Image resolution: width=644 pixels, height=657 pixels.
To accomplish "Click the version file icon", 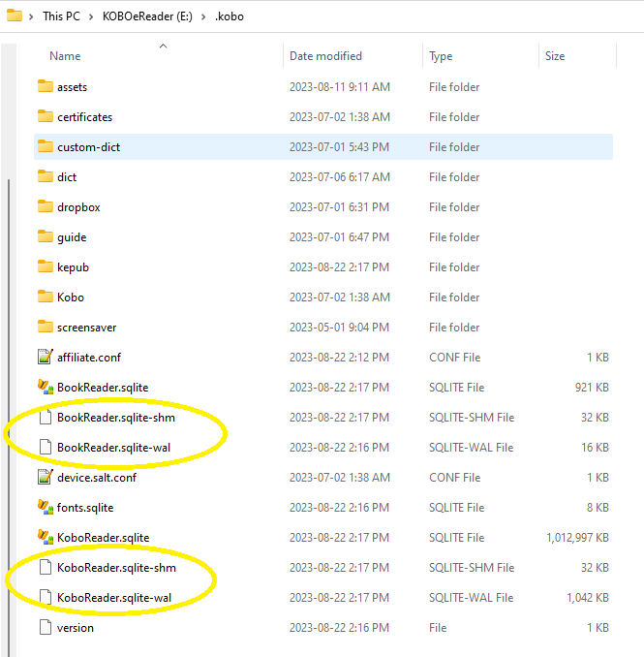I will coord(46,627).
